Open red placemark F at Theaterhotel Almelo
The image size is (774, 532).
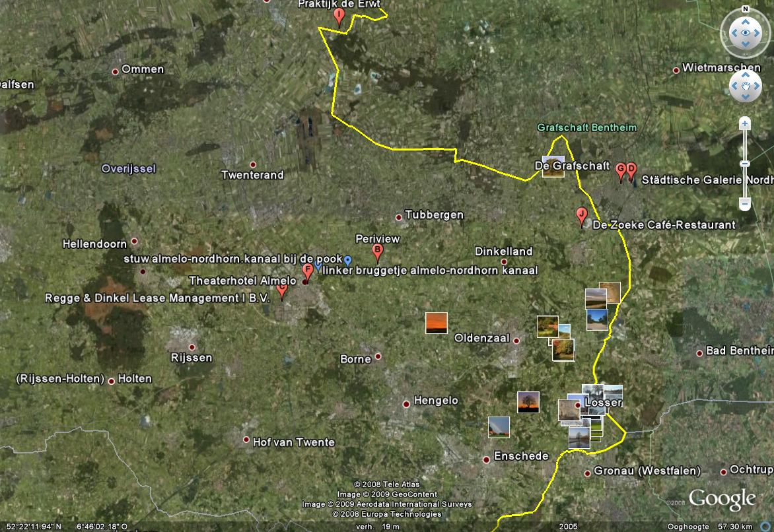pyautogui.click(x=307, y=271)
